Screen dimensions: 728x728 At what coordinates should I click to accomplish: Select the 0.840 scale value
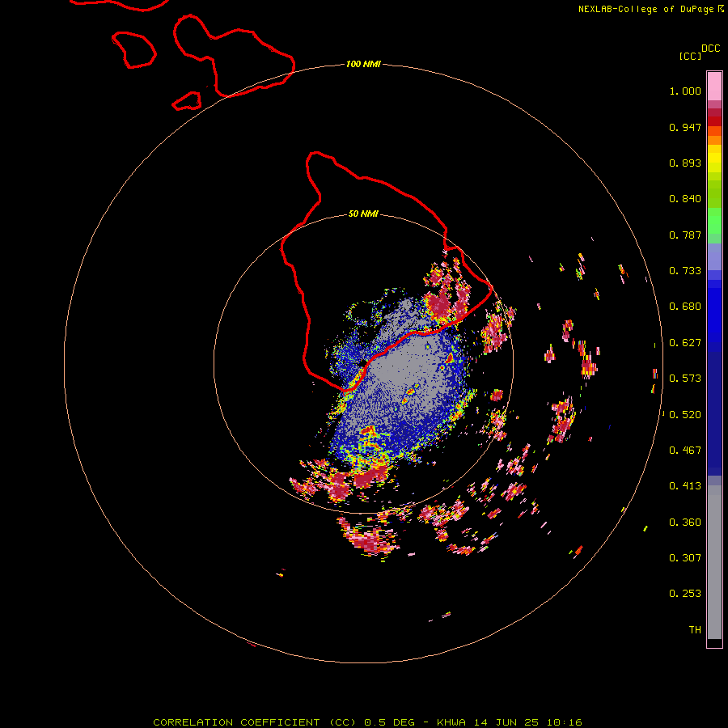[685, 199]
